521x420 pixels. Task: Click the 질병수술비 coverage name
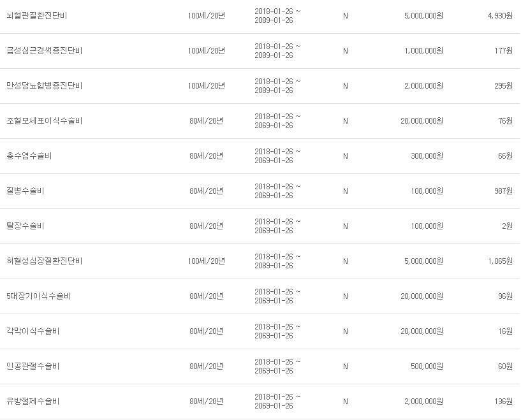(25, 191)
